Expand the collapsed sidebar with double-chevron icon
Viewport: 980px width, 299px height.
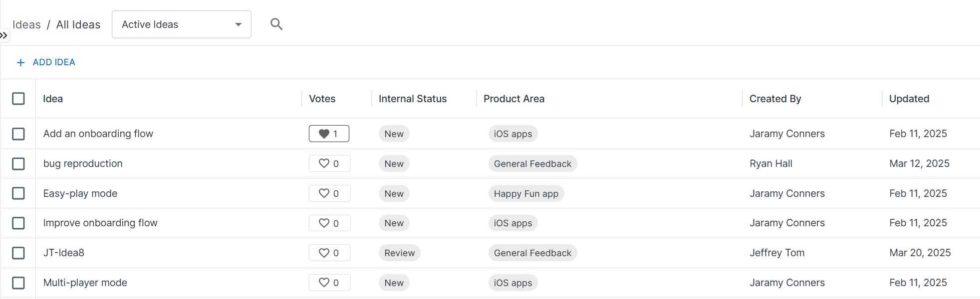[4, 35]
